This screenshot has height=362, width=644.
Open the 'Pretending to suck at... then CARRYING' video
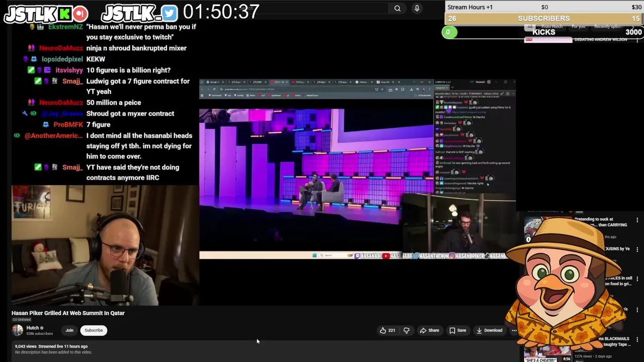click(601, 222)
